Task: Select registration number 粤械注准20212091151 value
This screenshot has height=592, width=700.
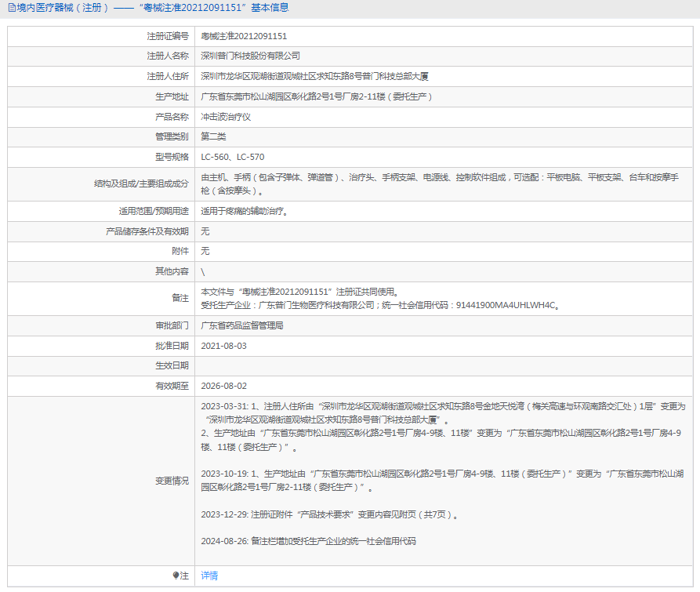Action: (x=244, y=36)
